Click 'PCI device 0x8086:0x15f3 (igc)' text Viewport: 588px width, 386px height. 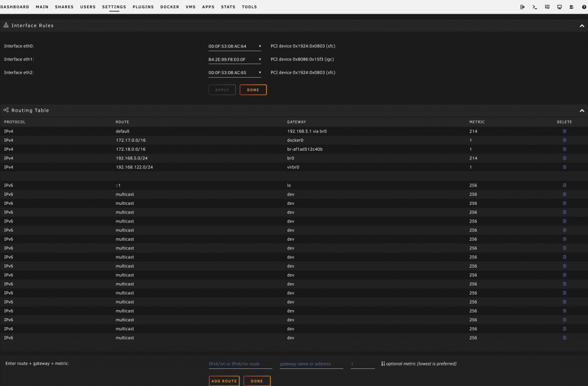point(302,59)
